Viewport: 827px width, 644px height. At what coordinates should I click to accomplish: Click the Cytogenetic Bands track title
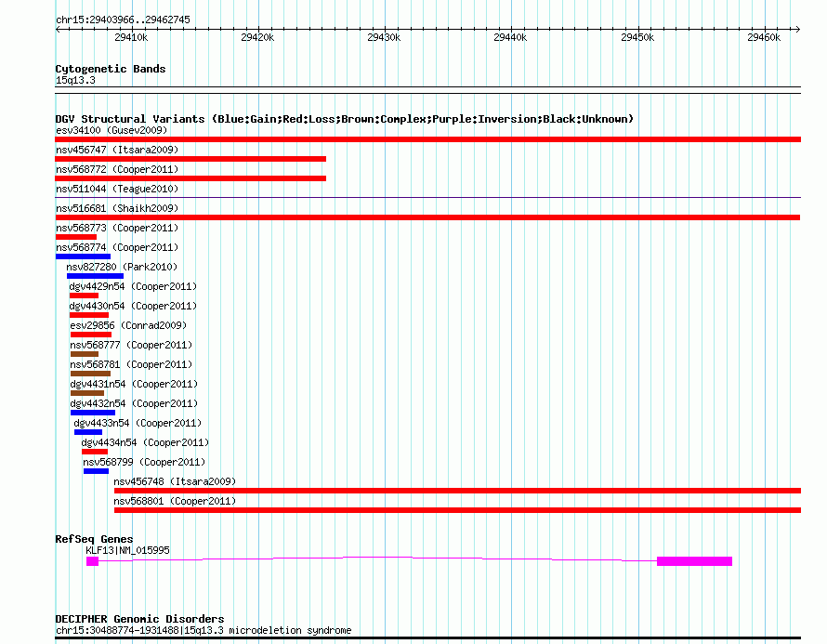coord(111,69)
